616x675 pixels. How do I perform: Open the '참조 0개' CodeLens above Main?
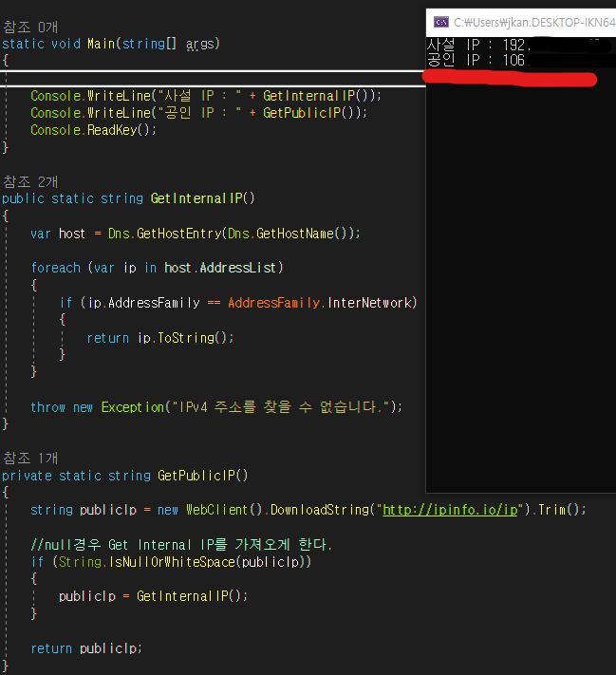30,28
